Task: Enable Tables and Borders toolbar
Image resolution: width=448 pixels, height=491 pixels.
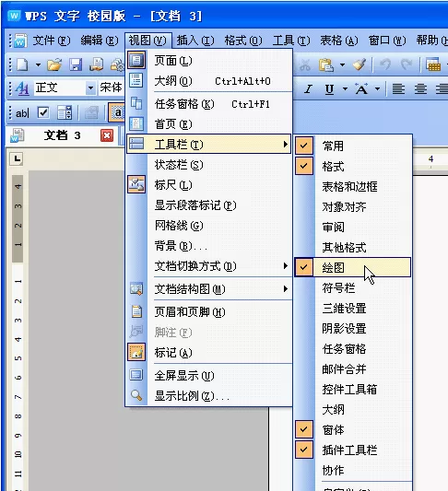Action: [353, 187]
